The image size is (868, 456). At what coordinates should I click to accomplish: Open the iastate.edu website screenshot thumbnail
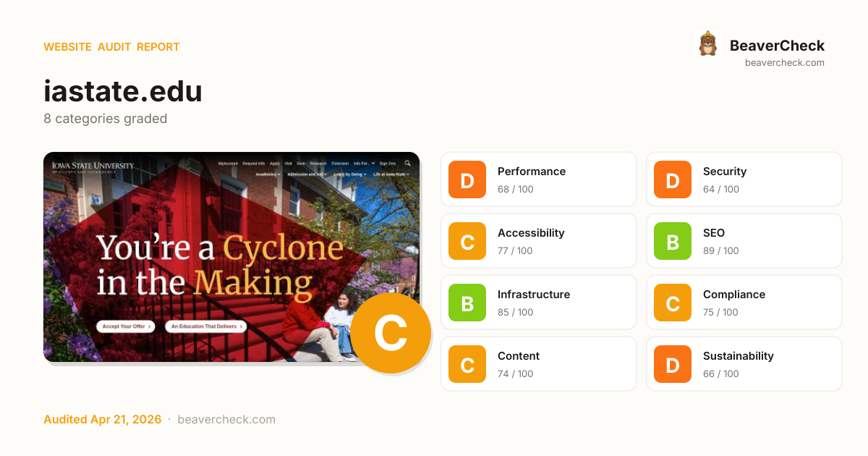[x=231, y=257]
